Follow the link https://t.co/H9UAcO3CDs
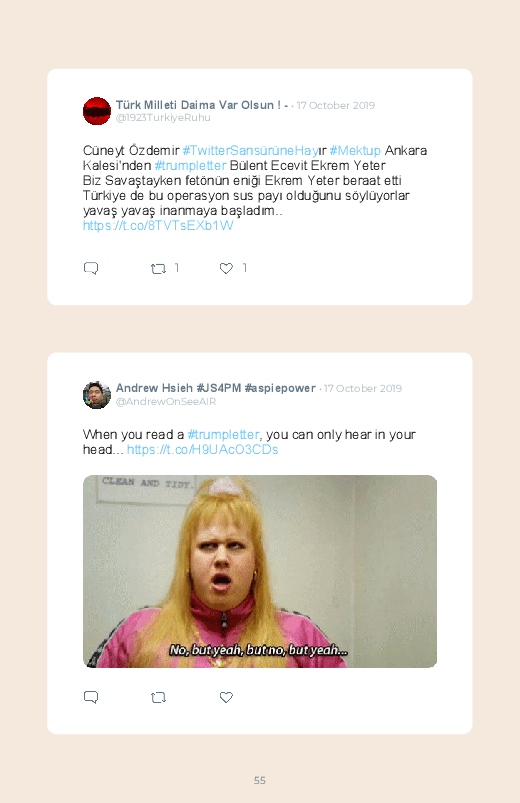 [202, 449]
